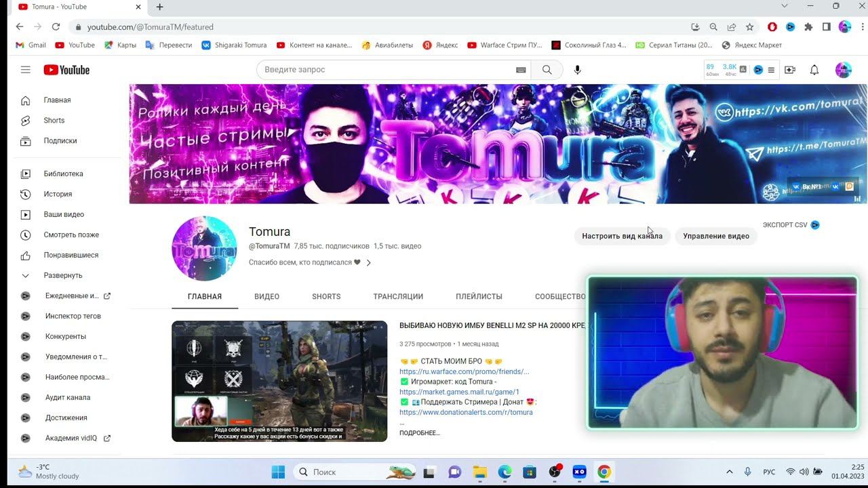This screenshot has height=488, width=868.
Task: Open Аудит канала in sidebar
Action: pos(68,397)
